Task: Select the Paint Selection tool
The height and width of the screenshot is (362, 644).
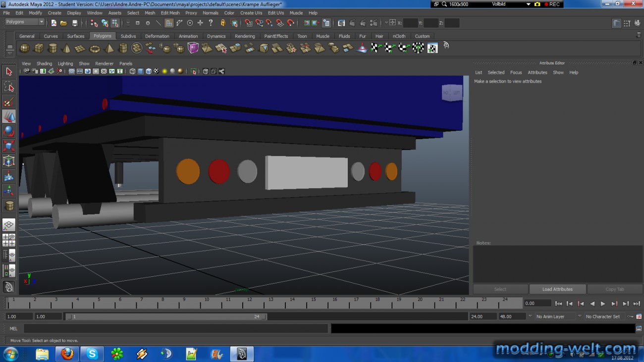Action: coord(9,102)
